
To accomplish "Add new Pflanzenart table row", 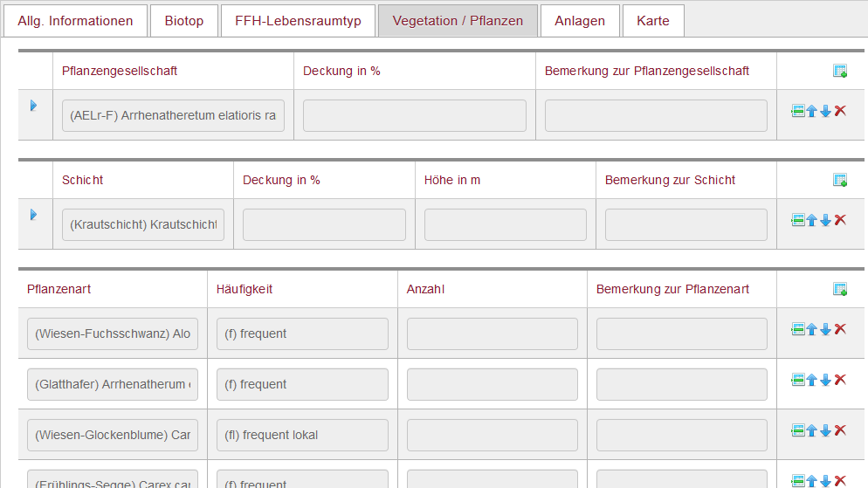I will click(840, 289).
